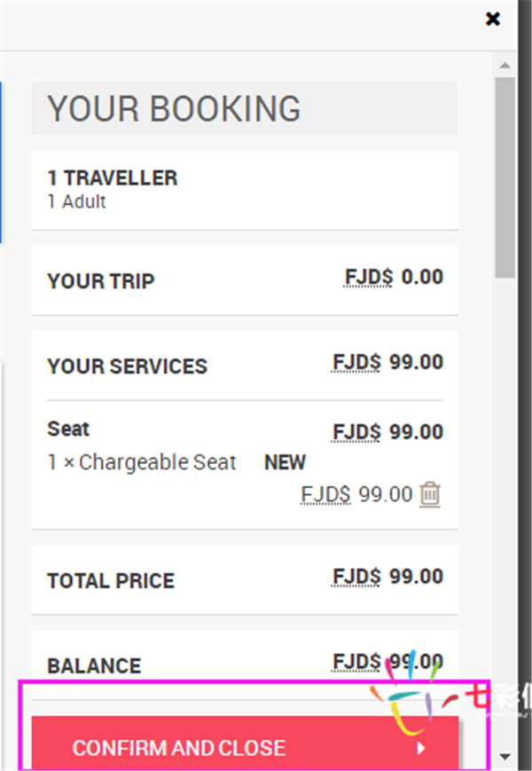Click the scrollbar up arrow
The width and height of the screenshot is (532, 771).
[505, 65]
